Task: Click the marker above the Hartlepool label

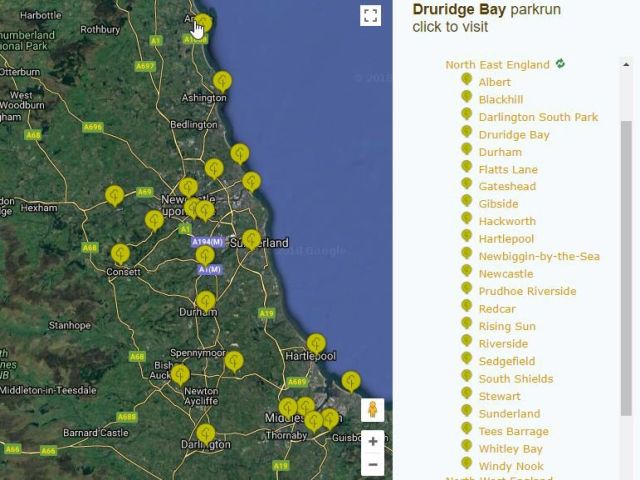Action: tap(316, 343)
